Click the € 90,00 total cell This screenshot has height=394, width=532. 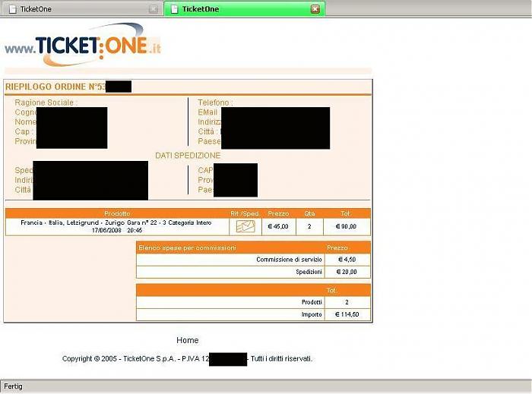click(347, 226)
